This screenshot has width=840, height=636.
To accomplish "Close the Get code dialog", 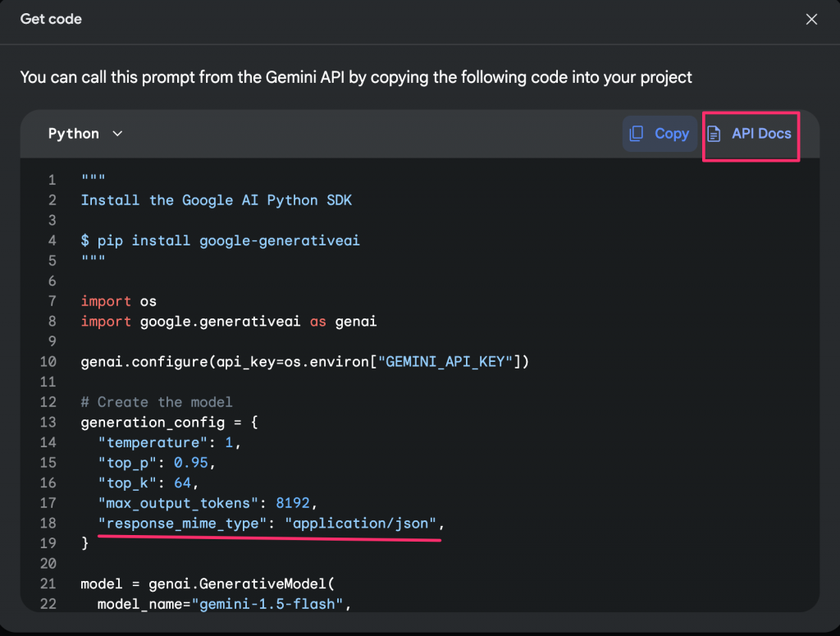I will click(811, 20).
